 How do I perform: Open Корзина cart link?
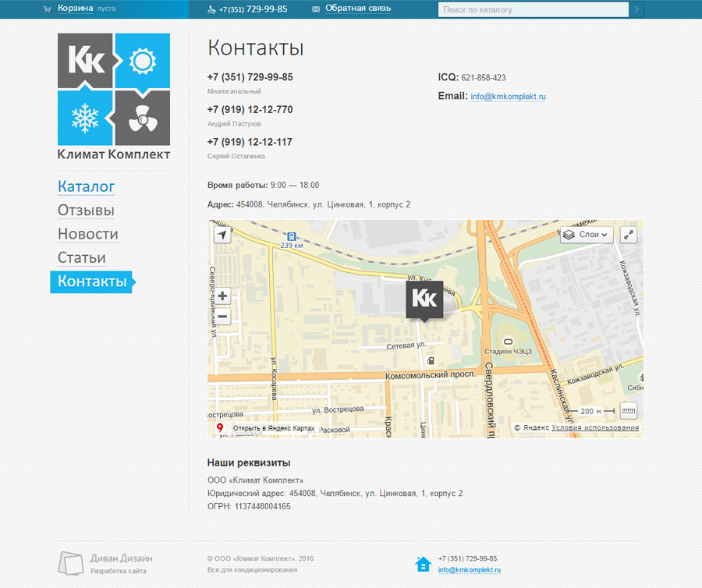75,9
